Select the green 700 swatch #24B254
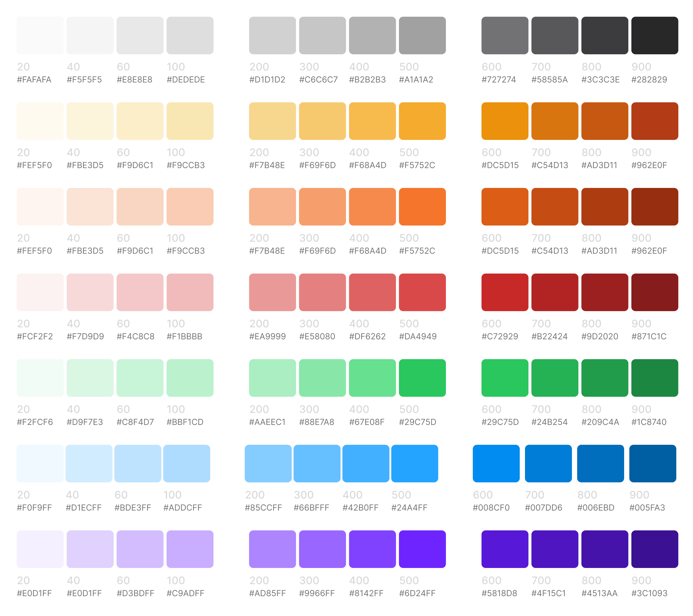 [x=555, y=378]
